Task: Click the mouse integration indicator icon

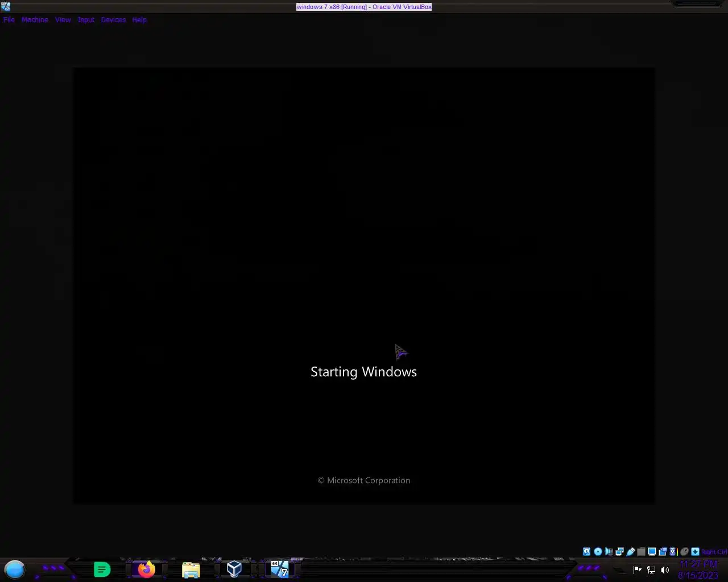Action: click(x=684, y=551)
